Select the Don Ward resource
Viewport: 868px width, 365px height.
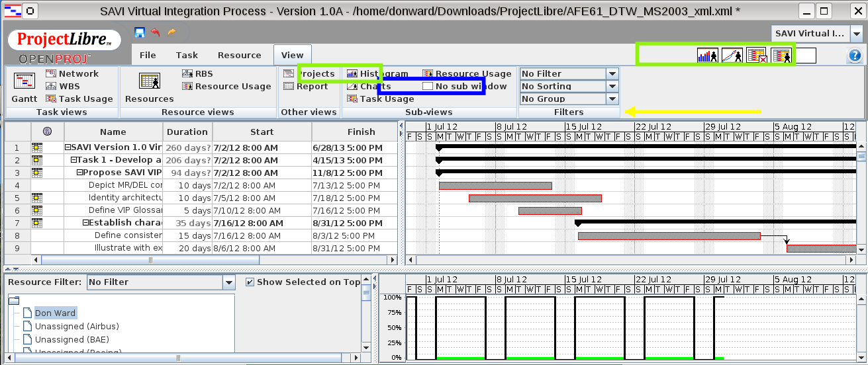tap(56, 313)
